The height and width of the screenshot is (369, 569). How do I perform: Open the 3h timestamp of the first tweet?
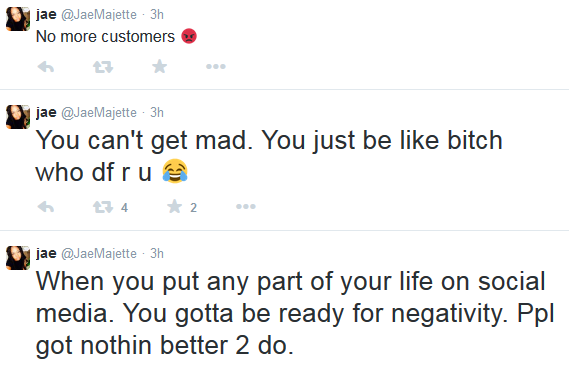pos(157,15)
